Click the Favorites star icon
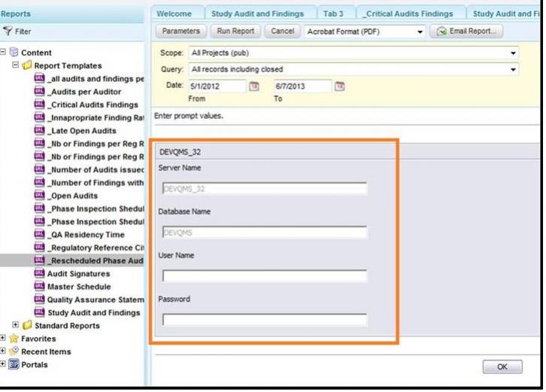Screen dimensions: 546x392 [14, 338]
